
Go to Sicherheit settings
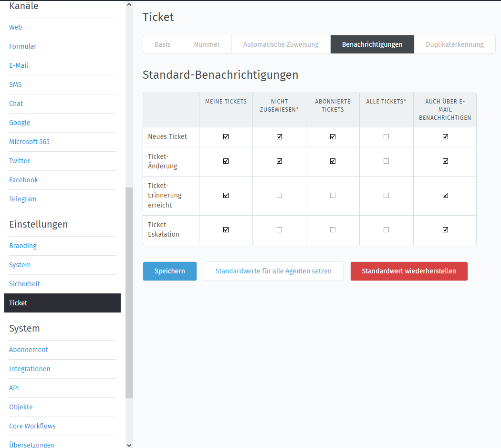[x=24, y=284]
